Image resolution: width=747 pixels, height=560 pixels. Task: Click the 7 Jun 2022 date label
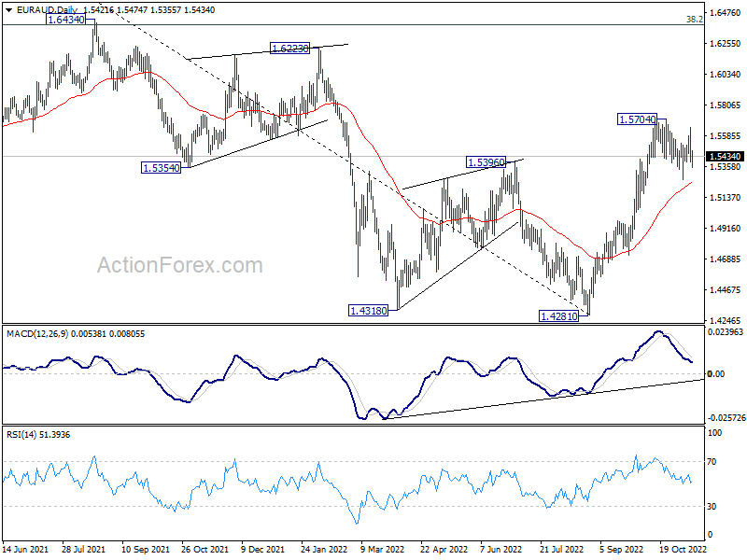point(501,549)
